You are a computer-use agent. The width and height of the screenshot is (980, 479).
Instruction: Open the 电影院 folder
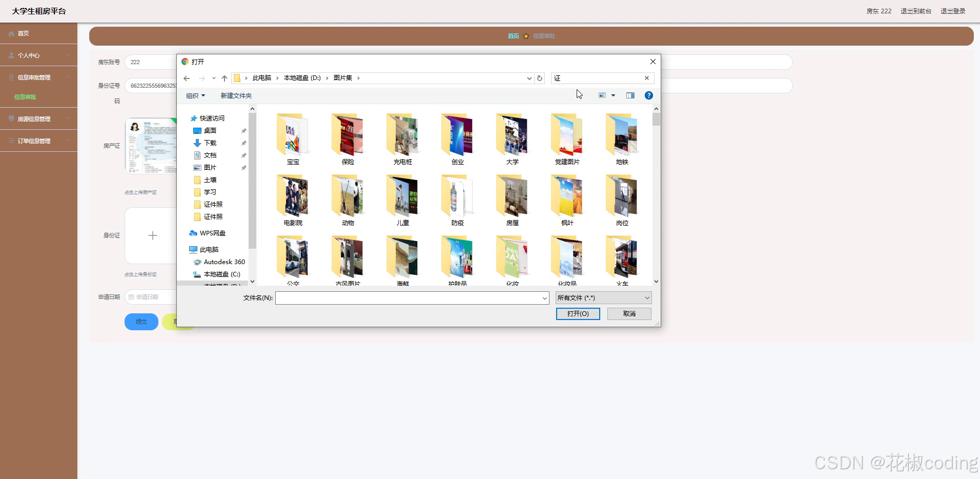[x=293, y=200]
